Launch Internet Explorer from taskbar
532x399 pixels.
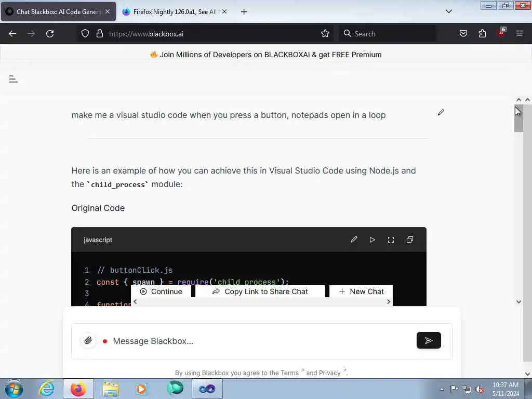tap(46, 389)
